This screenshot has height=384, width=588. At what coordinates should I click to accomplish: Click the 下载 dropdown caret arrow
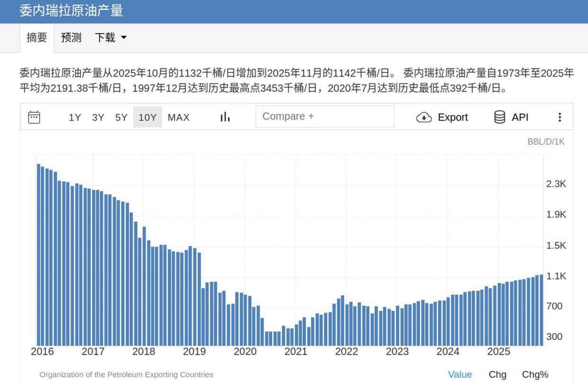point(124,38)
